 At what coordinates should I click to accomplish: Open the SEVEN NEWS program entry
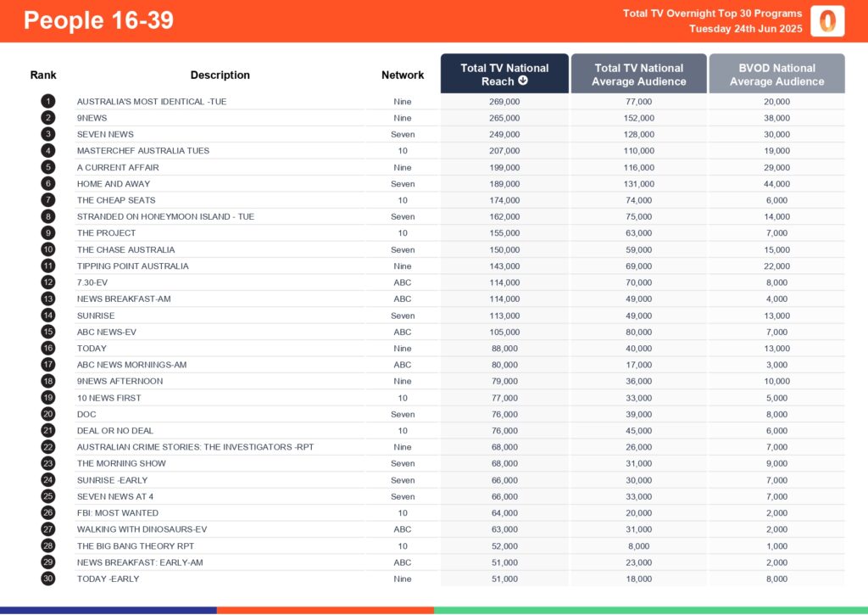[x=104, y=134]
